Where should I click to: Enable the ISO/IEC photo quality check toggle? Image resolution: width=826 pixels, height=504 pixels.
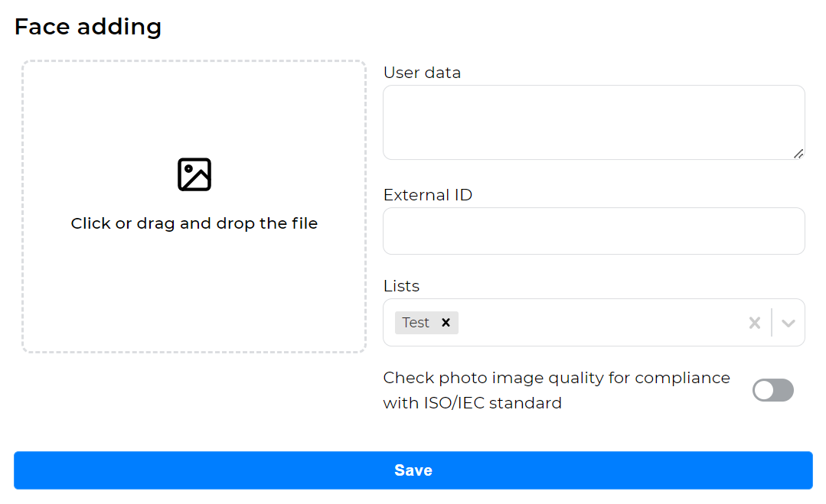772,390
